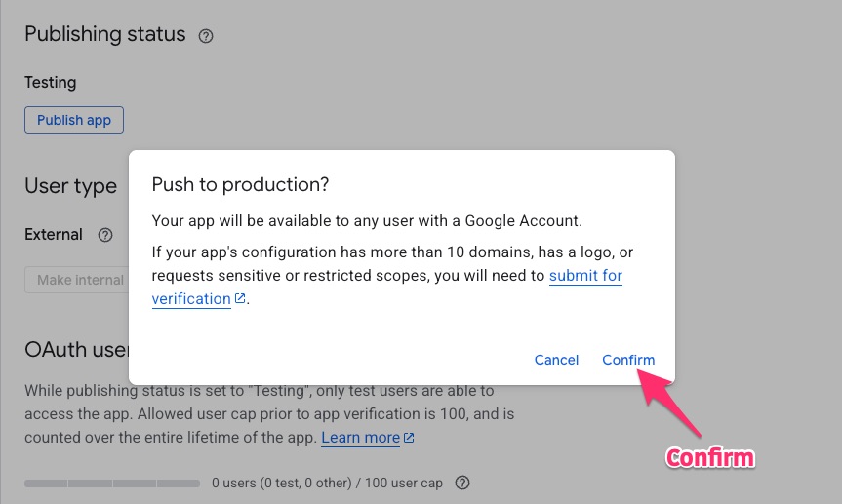Click the help icon next to External
Viewport: 842px width, 504px height.
(x=105, y=235)
